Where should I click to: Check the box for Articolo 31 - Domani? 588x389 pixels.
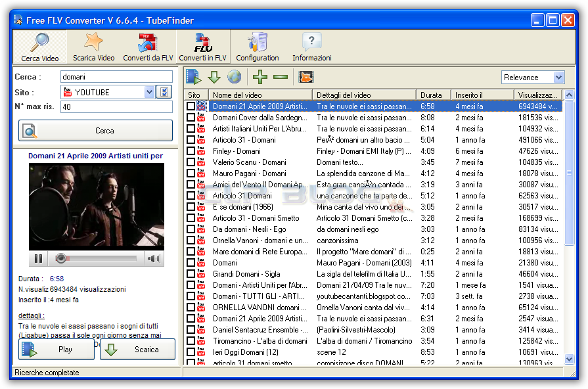click(x=191, y=140)
